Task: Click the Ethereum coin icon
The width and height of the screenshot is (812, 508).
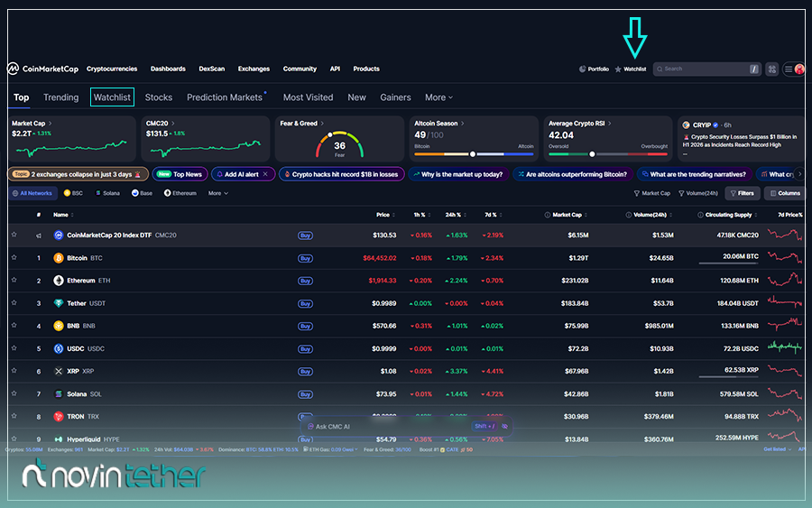Action: pos(59,280)
